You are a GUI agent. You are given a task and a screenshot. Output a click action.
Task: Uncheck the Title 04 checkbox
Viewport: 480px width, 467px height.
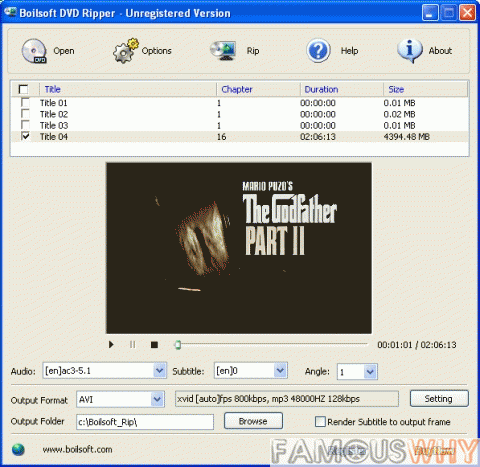[25, 136]
